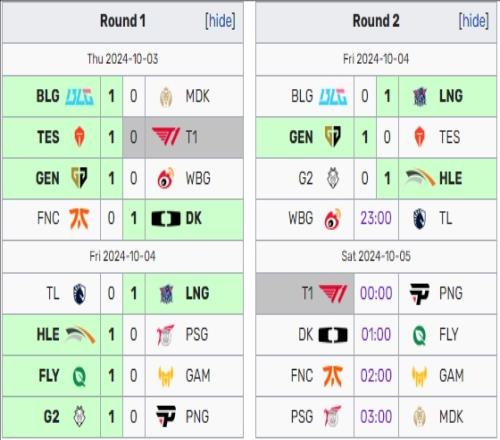Open the 23:00 WBG vs TL match time

click(x=376, y=219)
